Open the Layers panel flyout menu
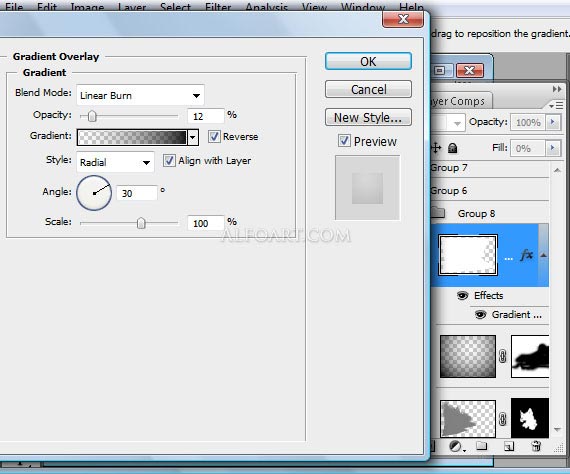The width and height of the screenshot is (570, 474). (556, 105)
